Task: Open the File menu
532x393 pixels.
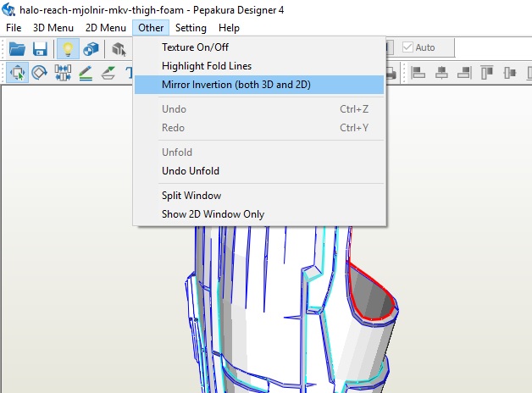Action: pos(14,28)
